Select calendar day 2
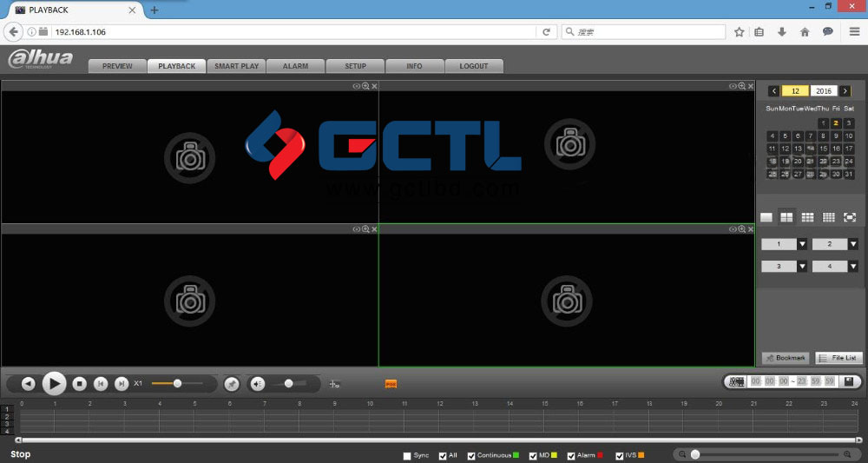Image resolution: width=868 pixels, height=463 pixels. (x=836, y=123)
